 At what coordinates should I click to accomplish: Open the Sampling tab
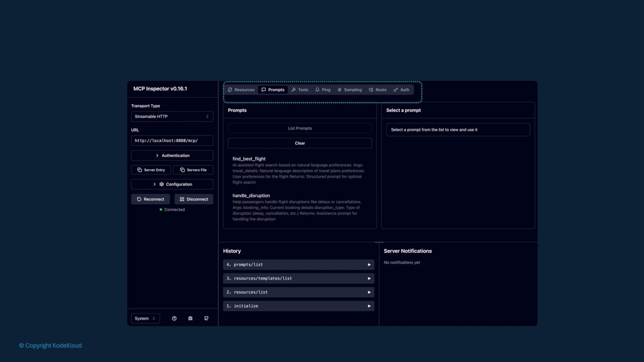(350, 90)
